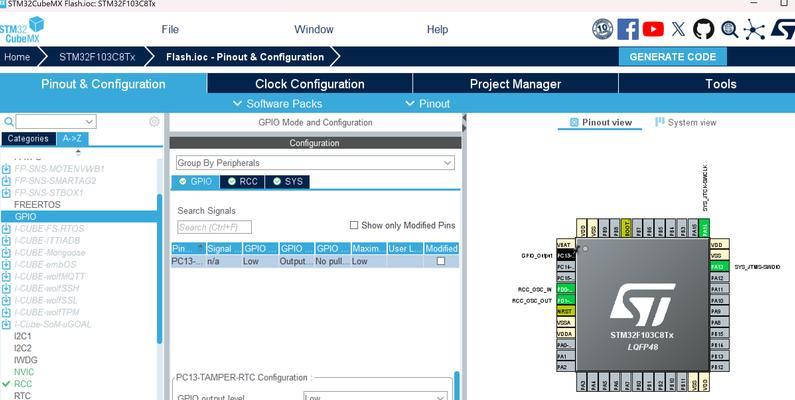The width and height of the screenshot is (795, 400).
Task: Click download icon next to FP-SNS-MOTENVWB1
Action: (6, 168)
